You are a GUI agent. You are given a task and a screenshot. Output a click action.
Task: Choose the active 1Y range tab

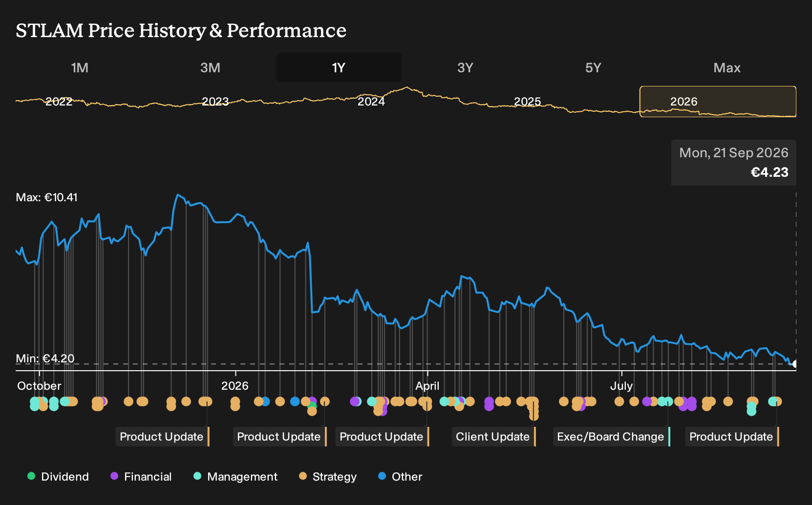pyautogui.click(x=339, y=67)
